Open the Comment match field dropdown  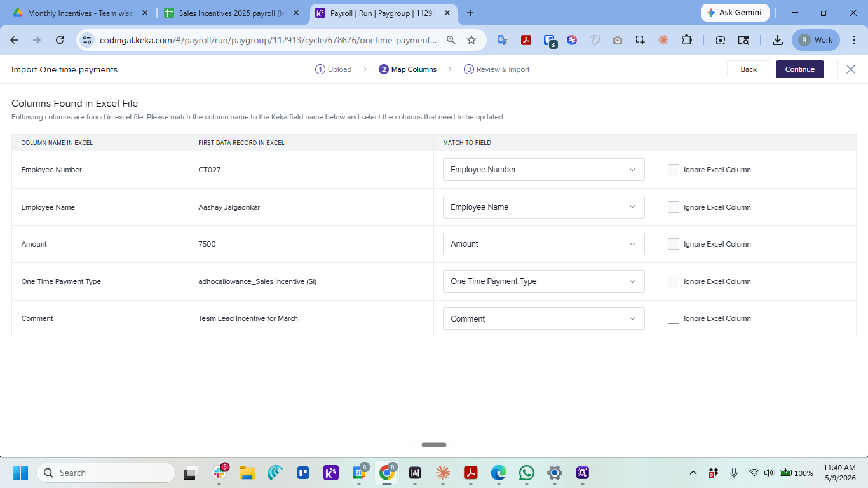(544, 318)
